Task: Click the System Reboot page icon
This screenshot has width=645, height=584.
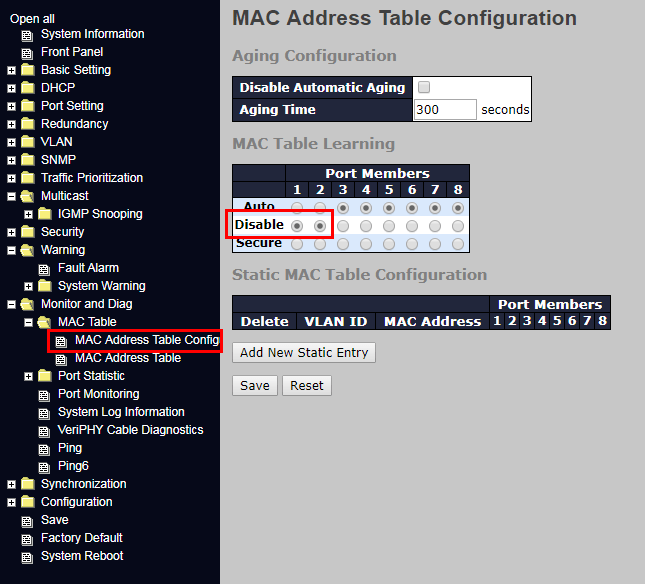Action: click(x=27, y=558)
